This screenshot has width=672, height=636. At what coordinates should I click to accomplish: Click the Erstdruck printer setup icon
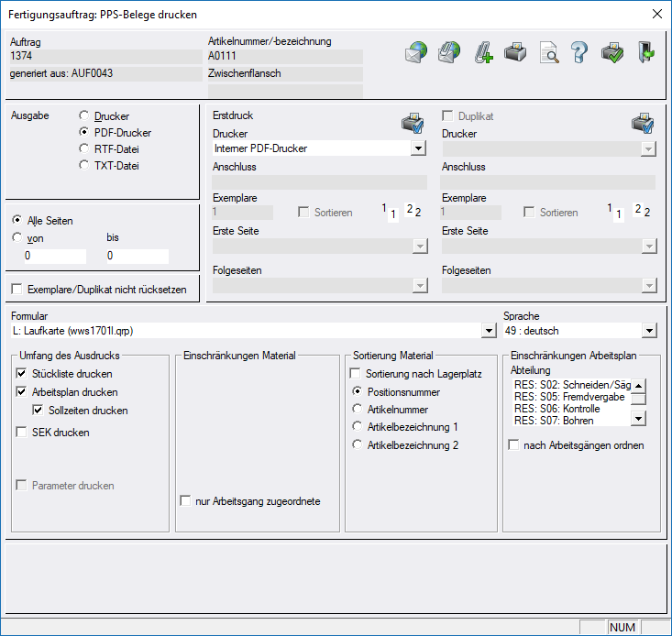[413, 123]
